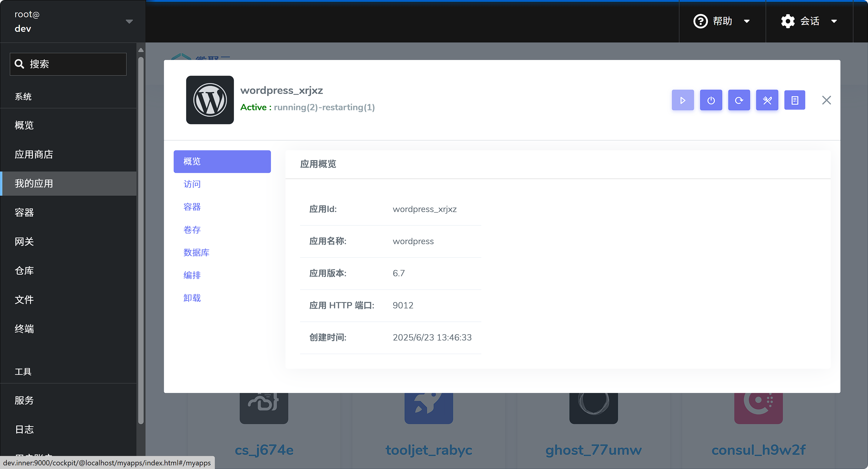View app logs via the document icon
868x469 pixels.
(x=795, y=100)
